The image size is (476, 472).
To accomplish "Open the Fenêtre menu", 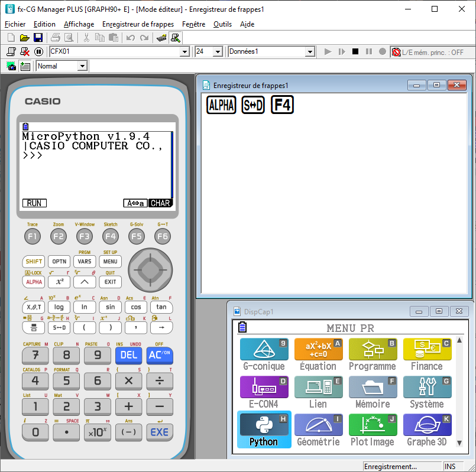I will pos(194,24).
